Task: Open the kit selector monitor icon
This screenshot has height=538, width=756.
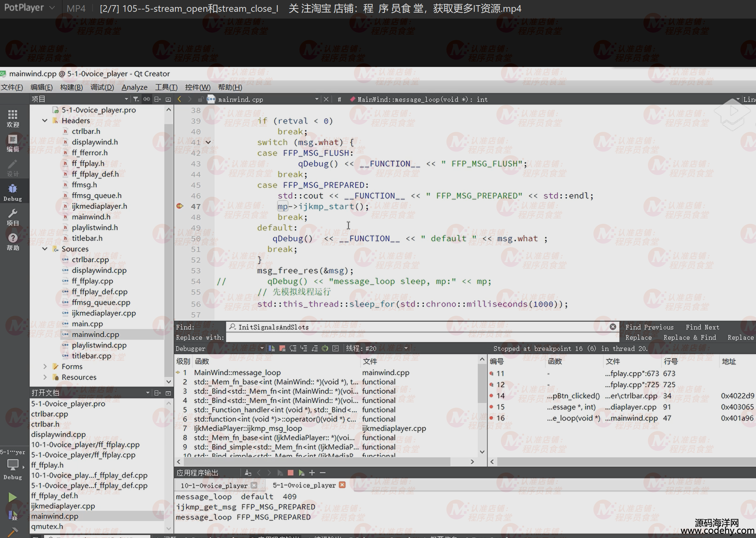Action: pyautogui.click(x=13, y=465)
